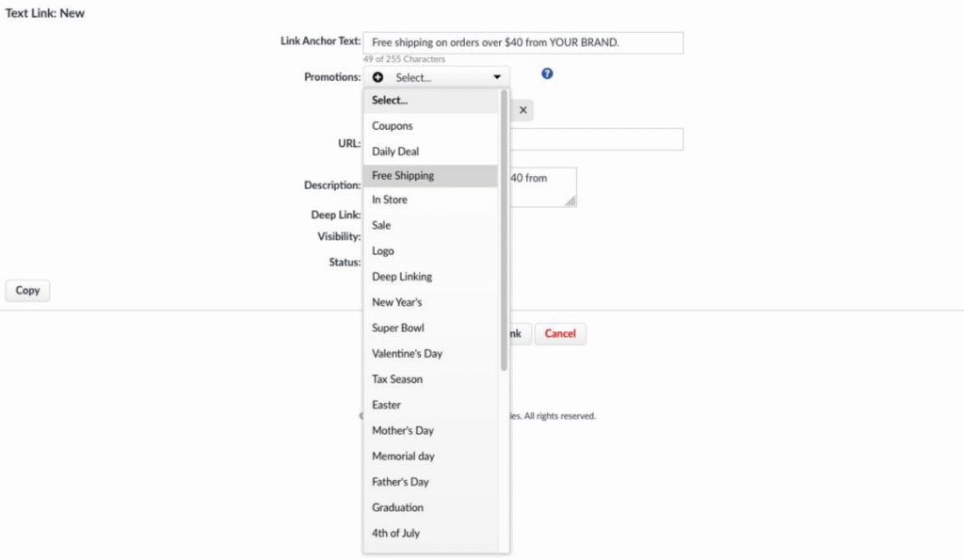964x560 pixels.
Task: Open the Promotions dropdown arrow
Action: (x=497, y=77)
